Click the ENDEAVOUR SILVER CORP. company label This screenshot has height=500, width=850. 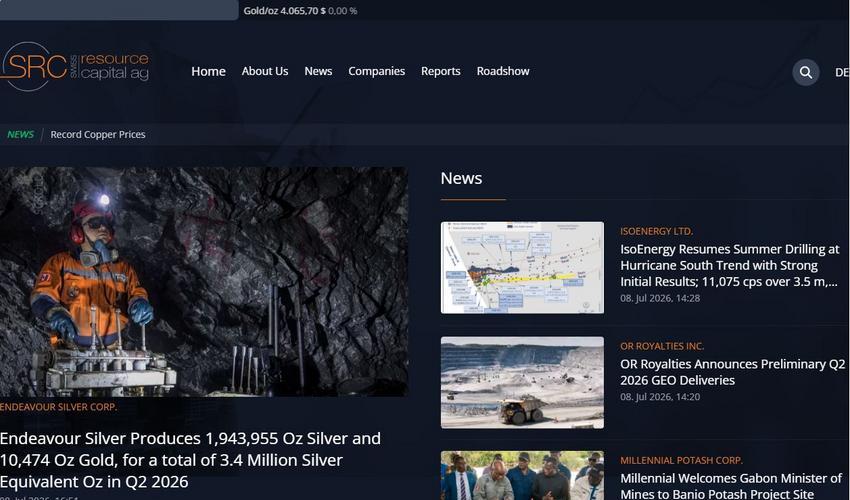click(x=59, y=407)
